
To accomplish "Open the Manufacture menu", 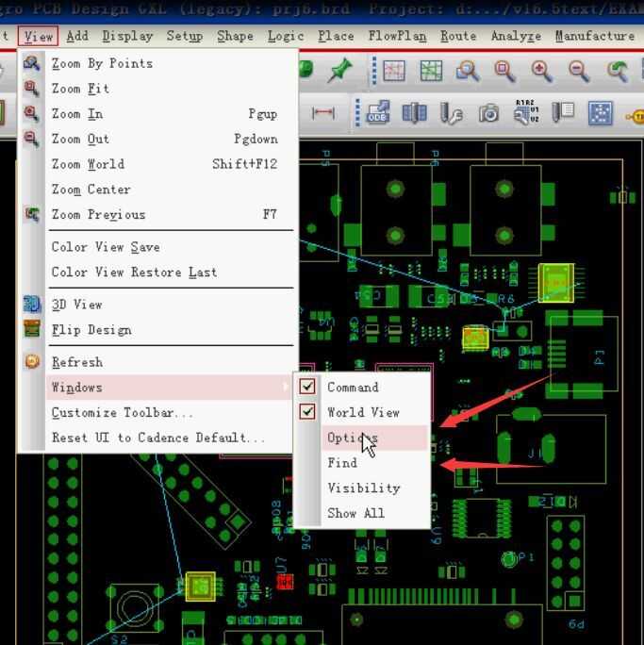I will 595,36.
